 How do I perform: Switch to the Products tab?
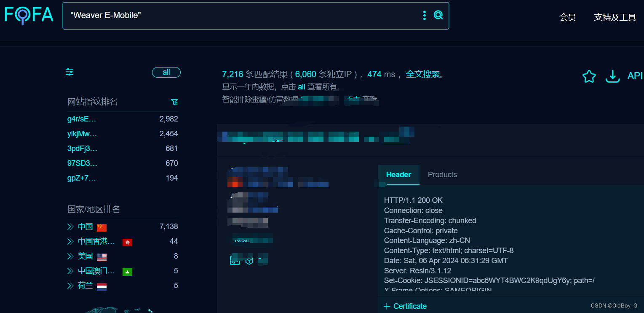pyautogui.click(x=442, y=174)
